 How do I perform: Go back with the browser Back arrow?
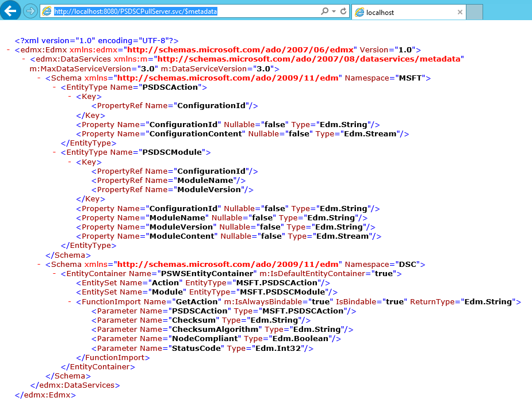coord(10,10)
